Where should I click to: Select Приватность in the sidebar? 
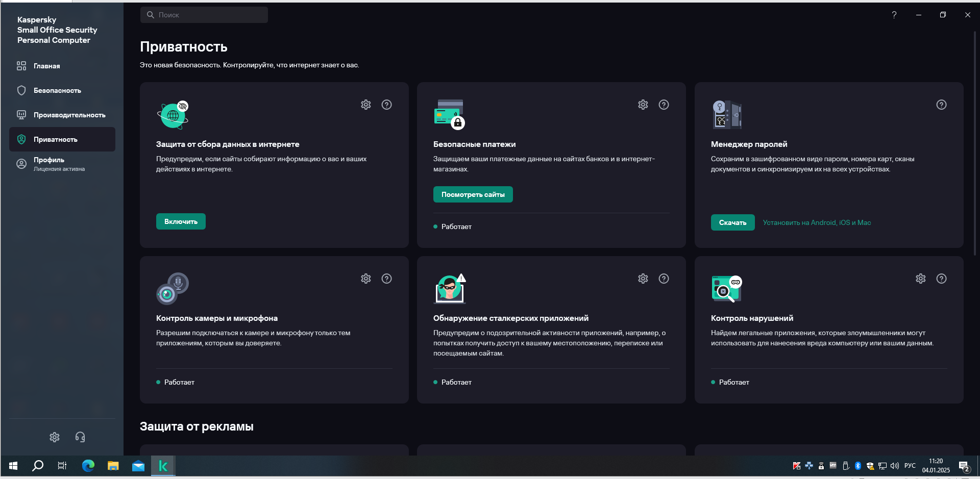(62, 139)
